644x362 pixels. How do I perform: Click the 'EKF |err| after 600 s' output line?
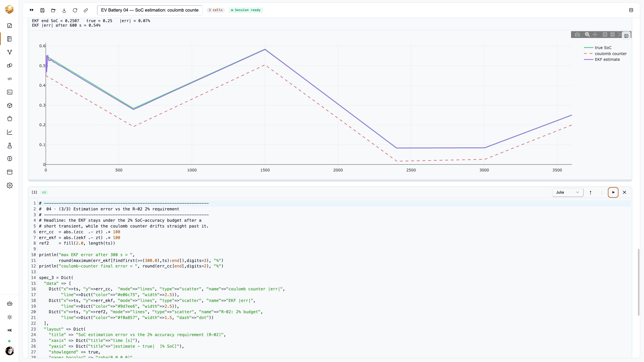(66, 25)
